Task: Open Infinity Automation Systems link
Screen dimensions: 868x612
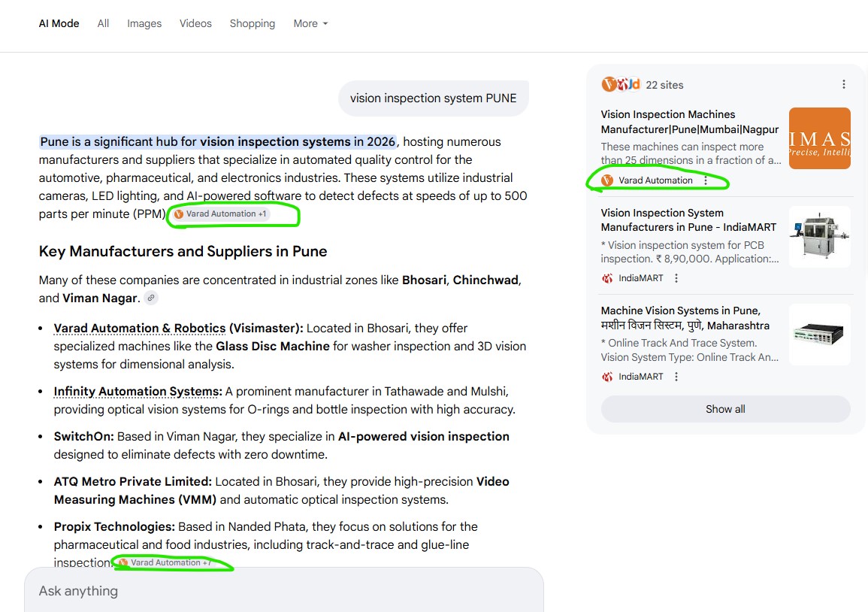Action: pyautogui.click(x=138, y=392)
